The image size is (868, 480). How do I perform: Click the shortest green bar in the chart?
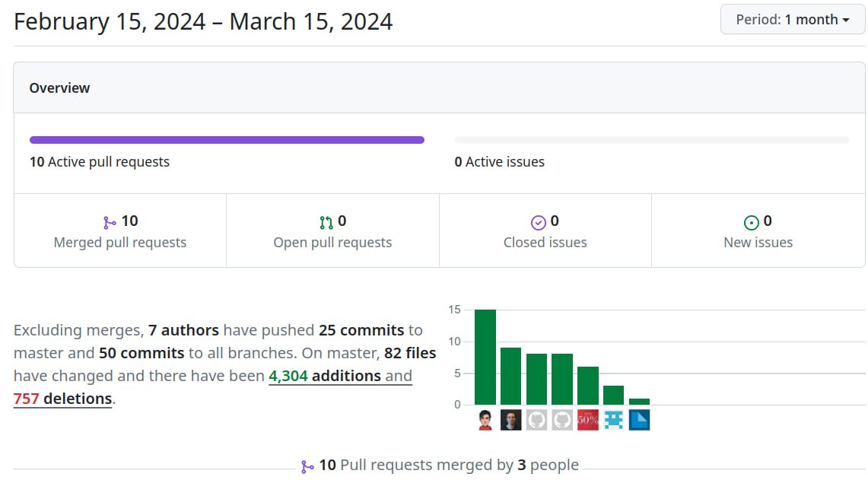coord(639,402)
